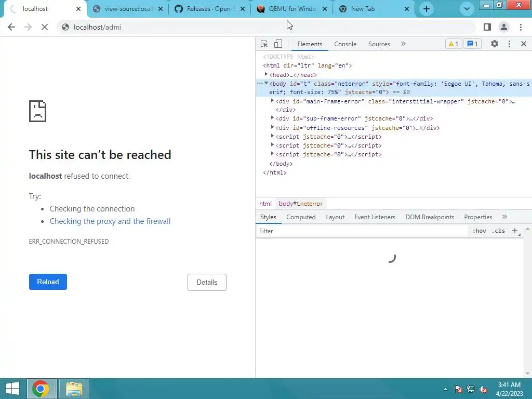Open the Console panel tab
532x399 pixels.
345,44
